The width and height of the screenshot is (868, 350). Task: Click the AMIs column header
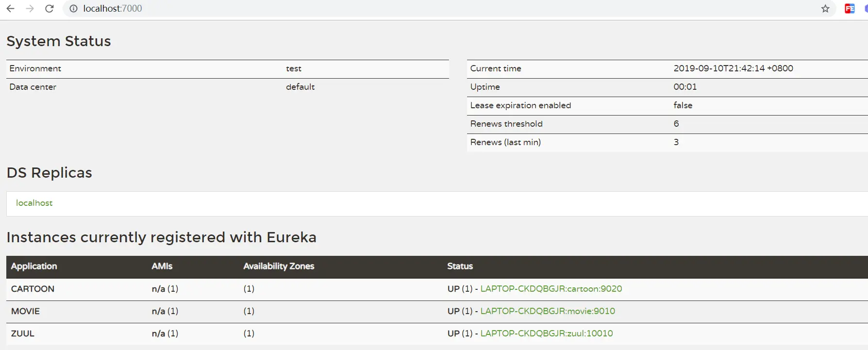coord(162,266)
